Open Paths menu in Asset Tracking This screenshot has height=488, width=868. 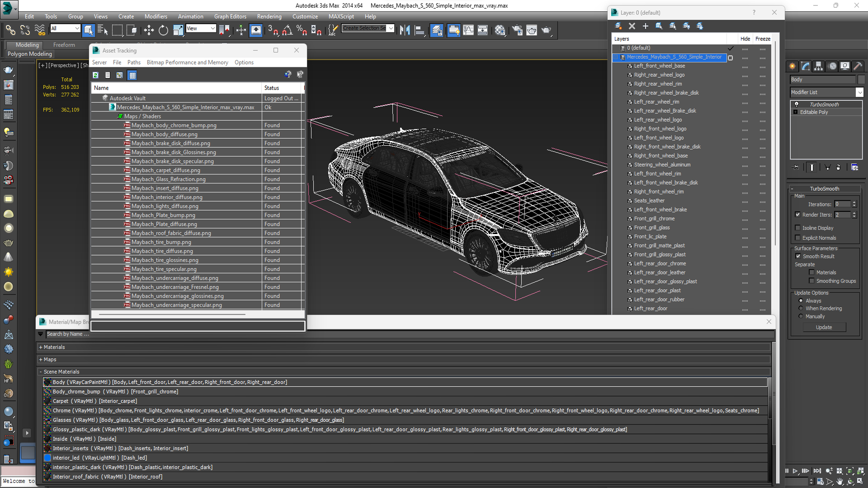click(134, 62)
